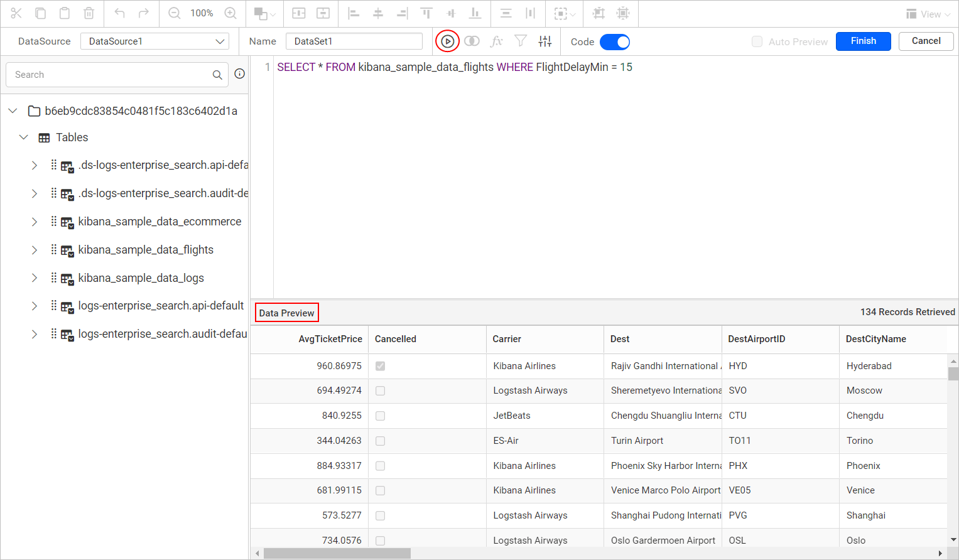
Task: Click the AvgTicketPrice column header
Action: [309, 339]
